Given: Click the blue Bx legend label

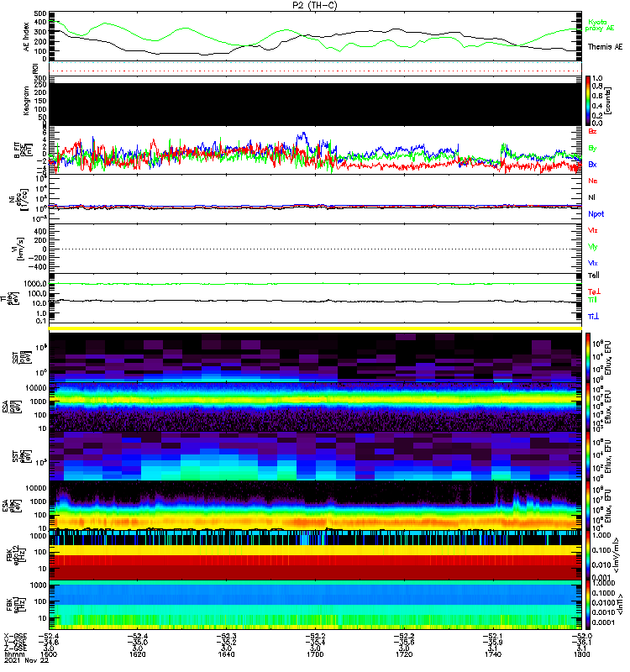Looking at the screenshot, I should click(x=592, y=164).
